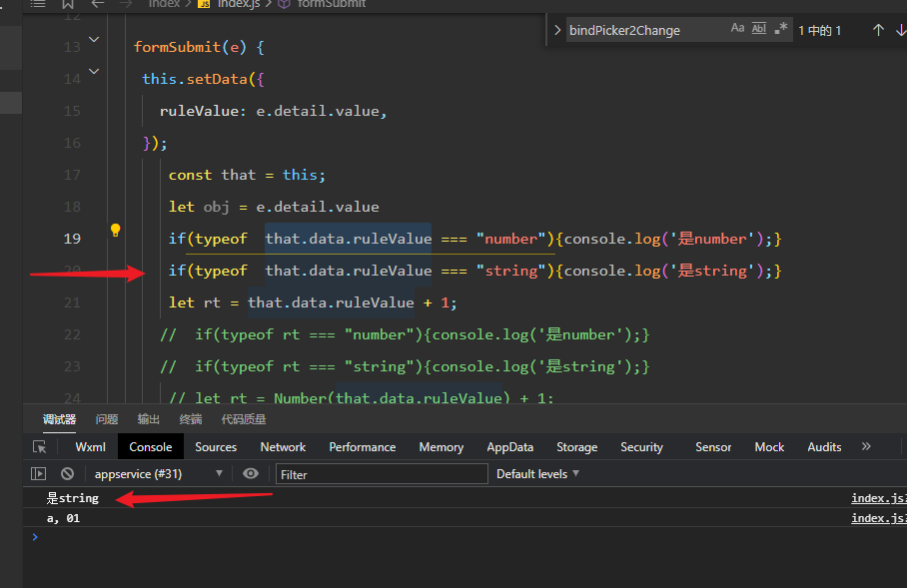Toggle the console sidebar icon
This screenshot has height=588, width=907.
coord(38,474)
